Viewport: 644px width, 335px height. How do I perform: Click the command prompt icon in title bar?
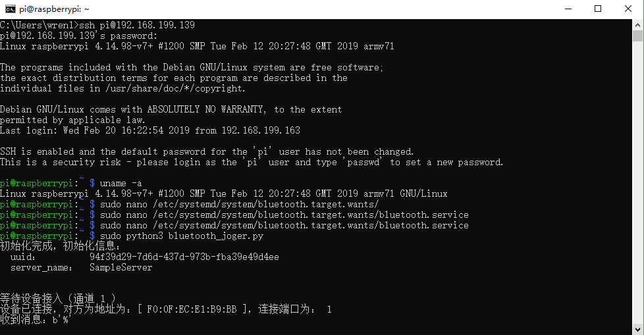(x=11, y=9)
